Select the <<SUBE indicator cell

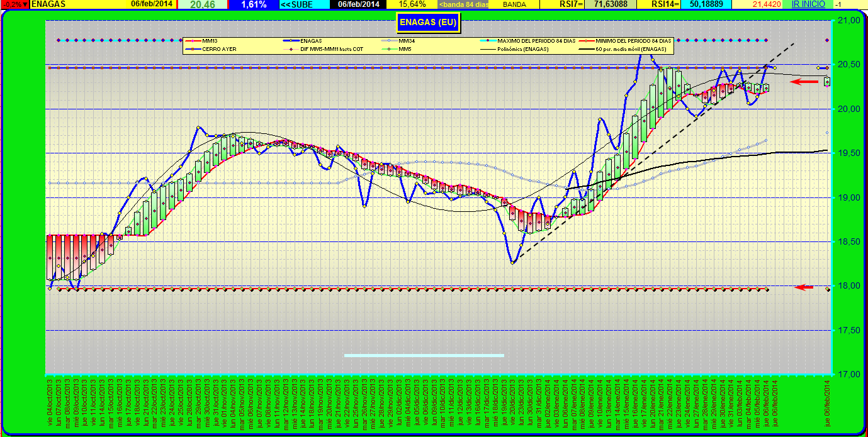tap(305, 4)
